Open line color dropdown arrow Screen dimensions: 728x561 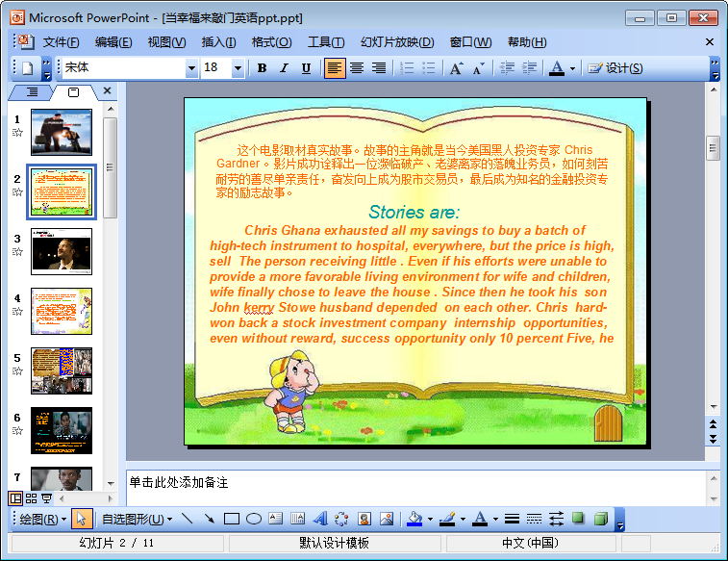(463, 520)
